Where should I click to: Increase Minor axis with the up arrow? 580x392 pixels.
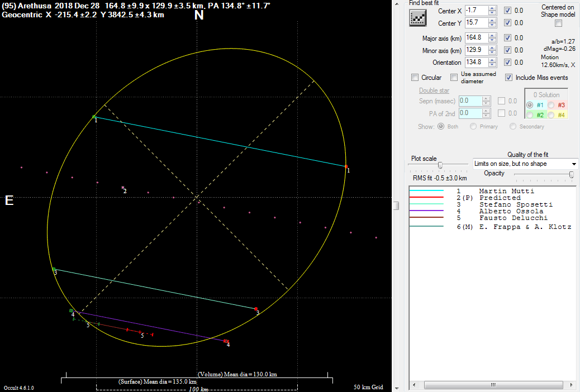coord(492,47)
